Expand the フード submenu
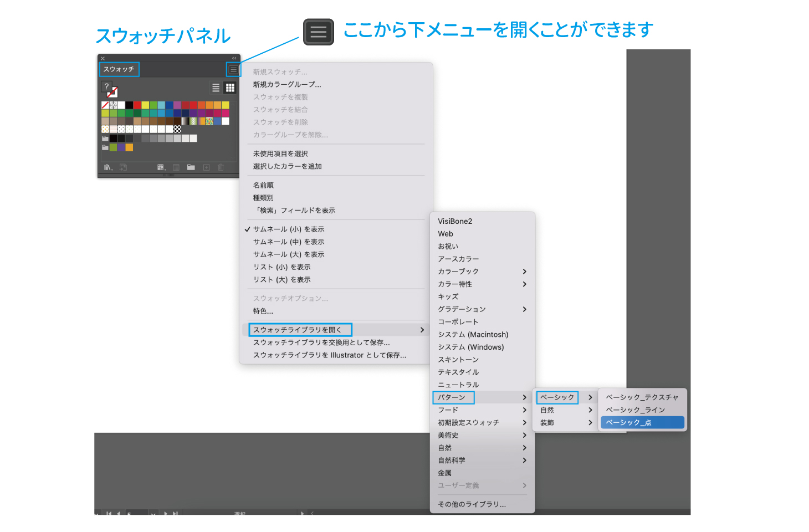The height and width of the screenshot is (532, 809). [482, 410]
